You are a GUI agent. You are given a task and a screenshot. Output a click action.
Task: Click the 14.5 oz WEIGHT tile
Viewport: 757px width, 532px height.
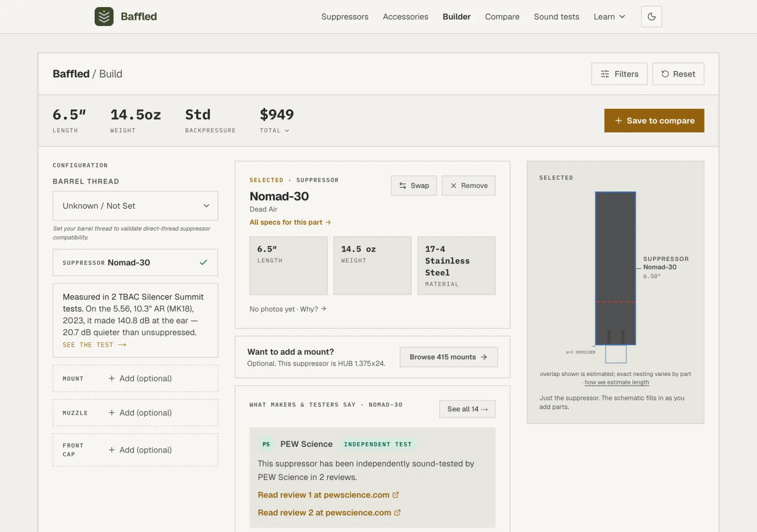372,266
